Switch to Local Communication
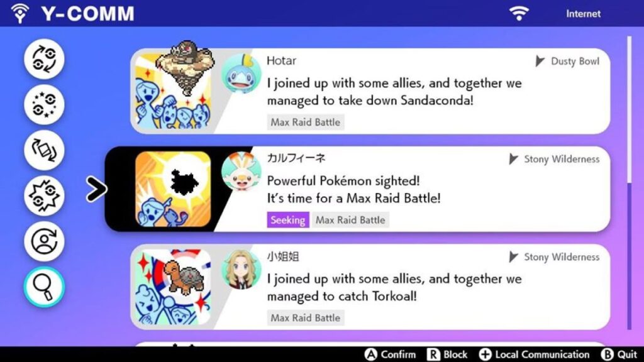Viewport: 644px width, 362px height. [x=535, y=354]
